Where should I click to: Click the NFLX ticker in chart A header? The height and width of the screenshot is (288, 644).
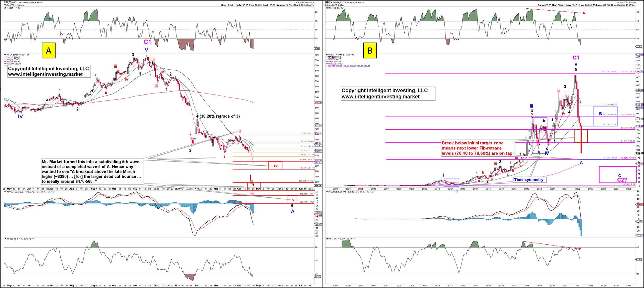point(7,2)
